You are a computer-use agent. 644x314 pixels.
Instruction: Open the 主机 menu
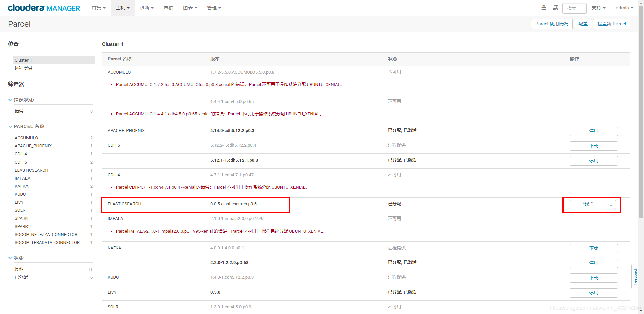pos(123,8)
